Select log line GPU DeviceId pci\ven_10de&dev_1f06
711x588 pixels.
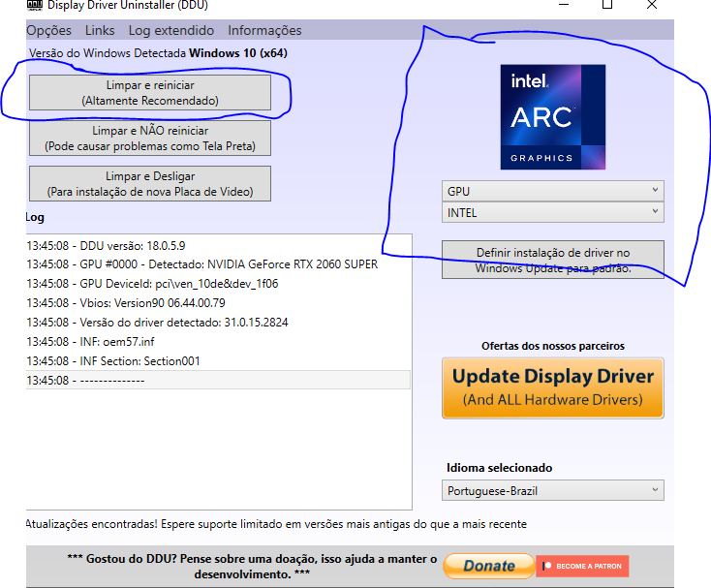219,284
